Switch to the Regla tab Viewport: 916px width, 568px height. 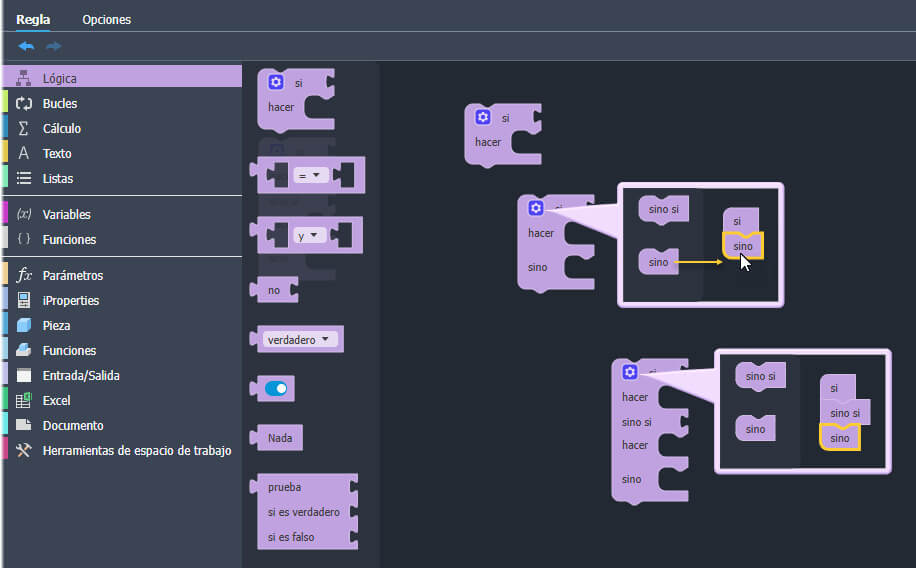click(x=33, y=19)
